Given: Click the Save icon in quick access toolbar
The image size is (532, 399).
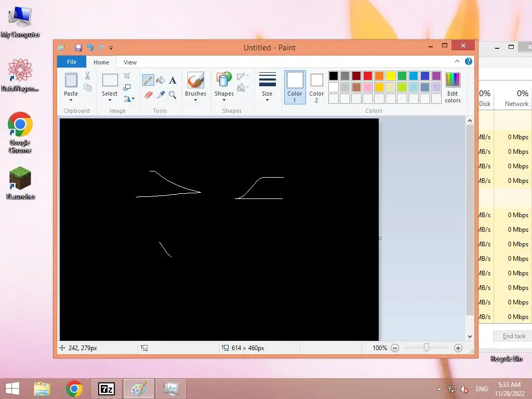Looking at the screenshot, I should 78,48.
